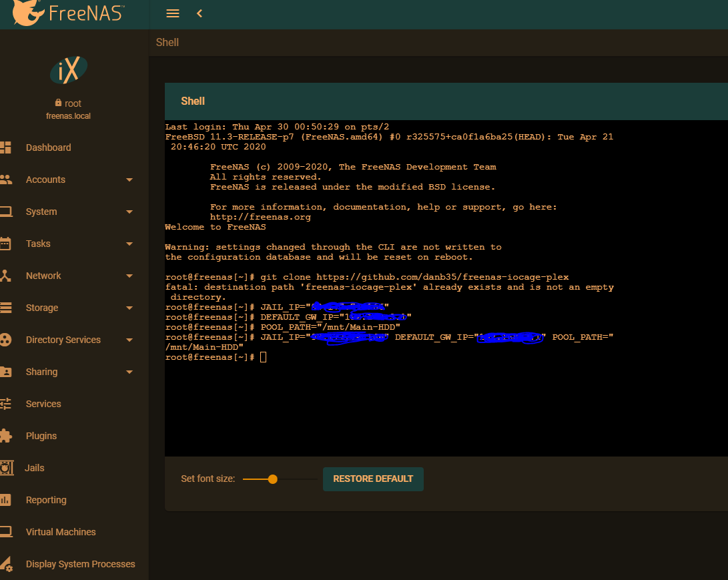The width and height of the screenshot is (728, 580).
Task: Open the Dashboard page
Action: click(x=48, y=148)
